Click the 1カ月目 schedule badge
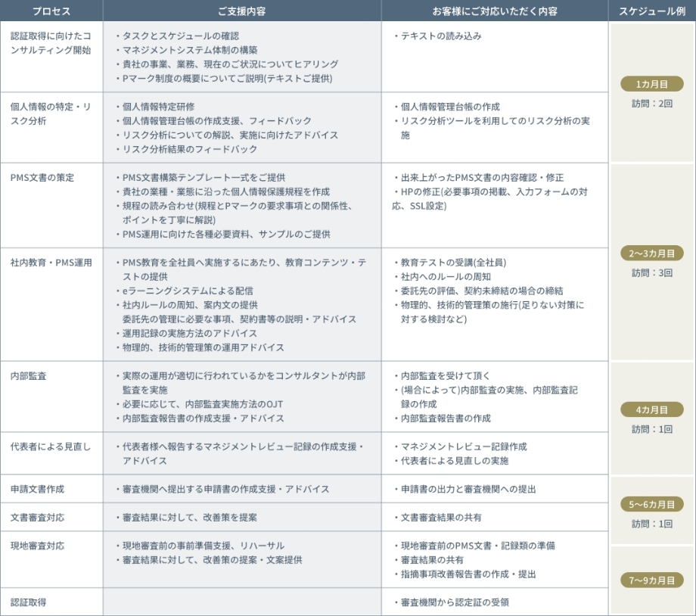Viewport: 696px width, 616px height. pos(652,84)
